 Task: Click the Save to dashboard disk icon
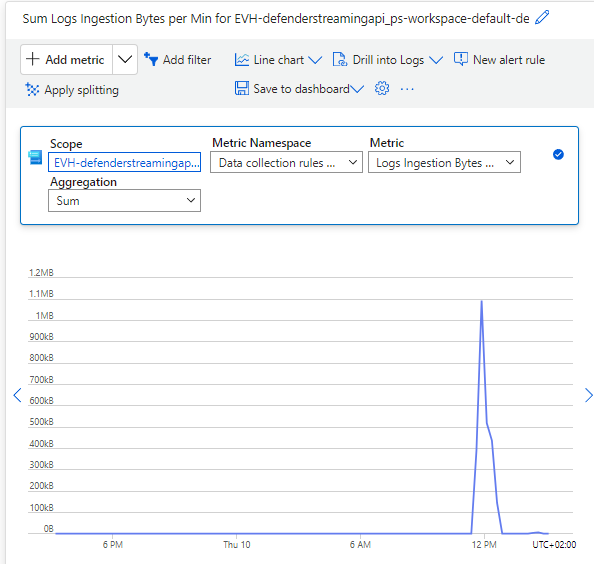(x=242, y=88)
